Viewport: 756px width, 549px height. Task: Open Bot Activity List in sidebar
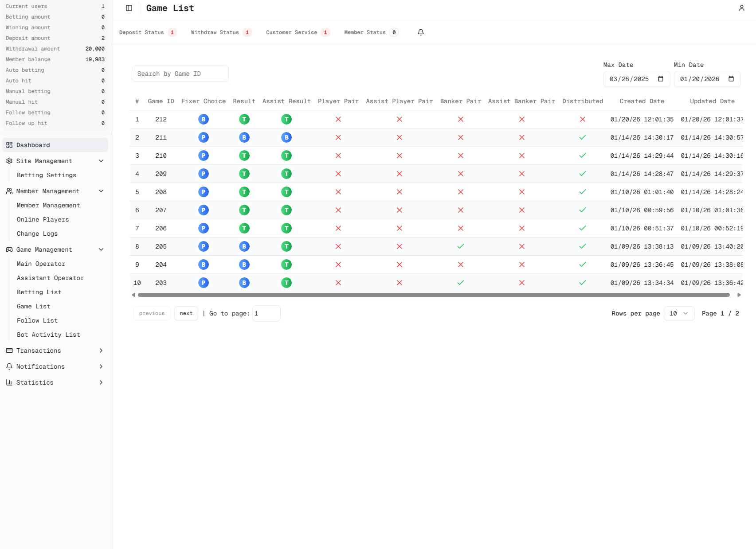[x=48, y=335]
